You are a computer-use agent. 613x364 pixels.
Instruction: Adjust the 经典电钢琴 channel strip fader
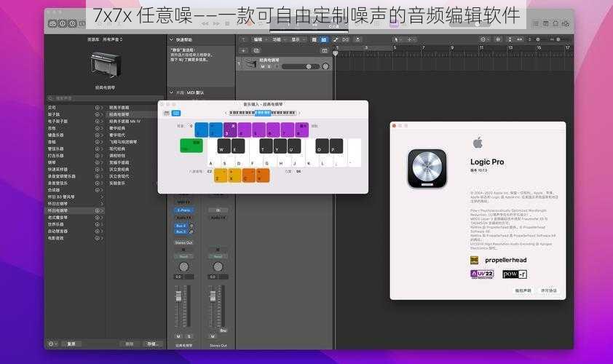178,296
